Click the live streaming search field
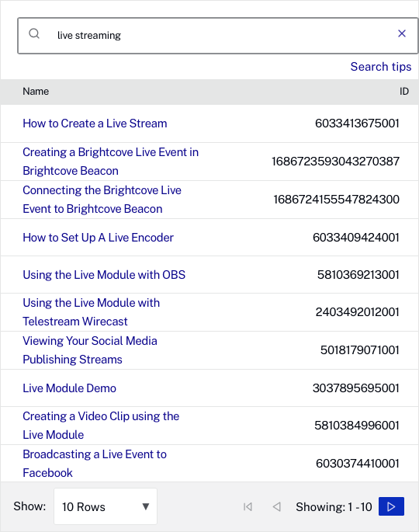 pos(217,36)
